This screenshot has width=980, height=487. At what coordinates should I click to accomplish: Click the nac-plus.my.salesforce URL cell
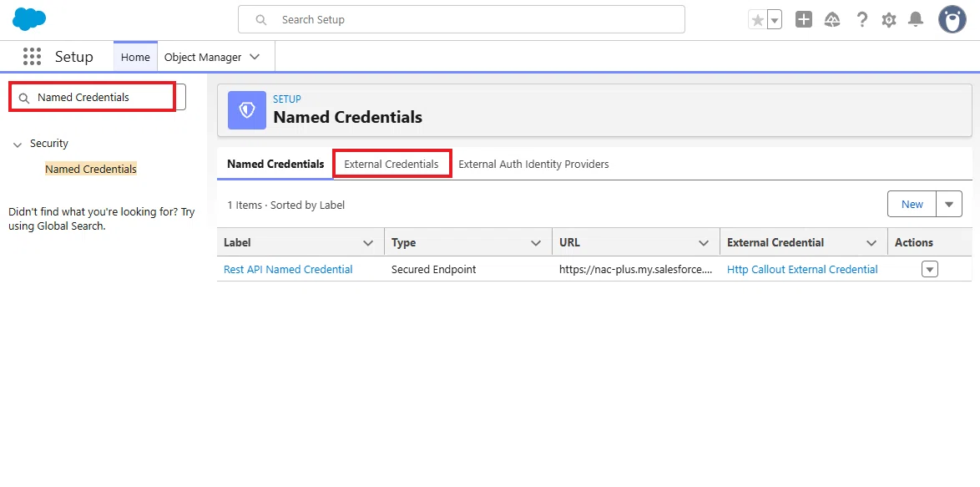click(635, 270)
